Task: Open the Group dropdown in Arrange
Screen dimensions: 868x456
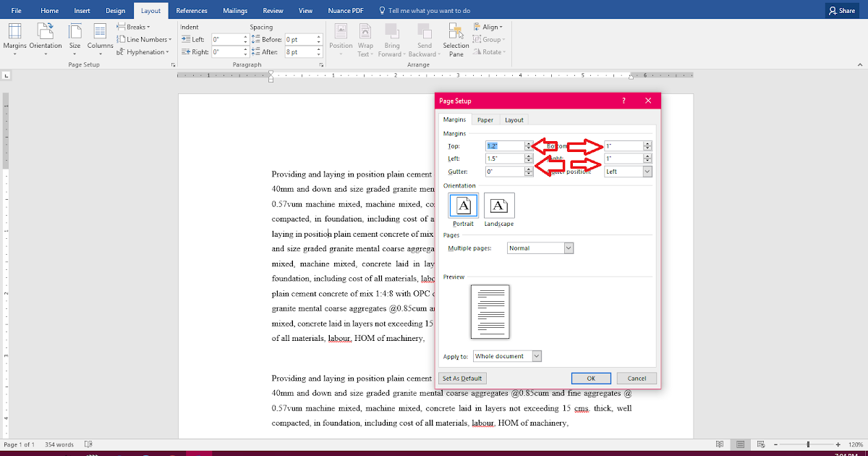Action: tap(490, 39)
